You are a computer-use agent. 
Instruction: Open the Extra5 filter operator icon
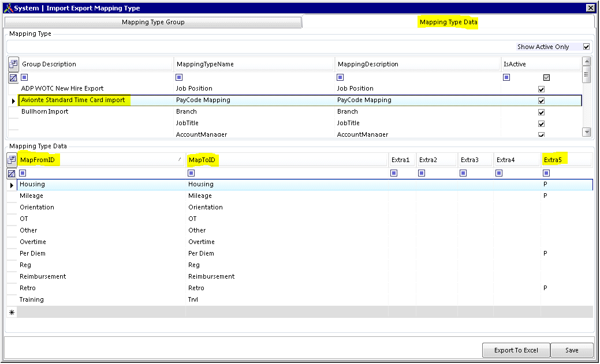click(546, 173)
